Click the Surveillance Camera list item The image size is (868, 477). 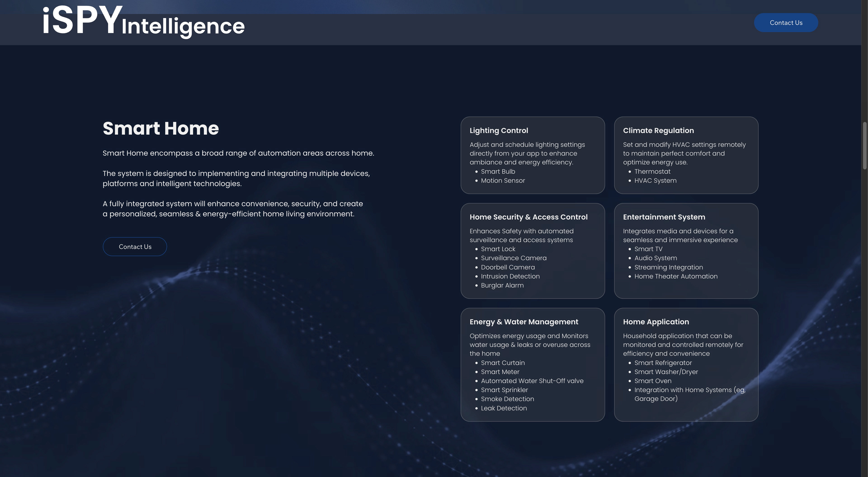514,258
